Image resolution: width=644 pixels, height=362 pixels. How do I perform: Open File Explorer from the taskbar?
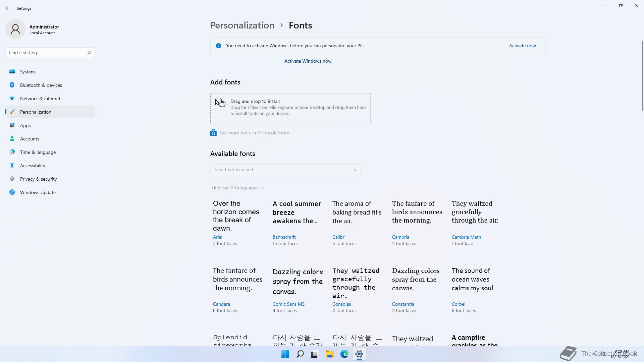tap(329, 354)
